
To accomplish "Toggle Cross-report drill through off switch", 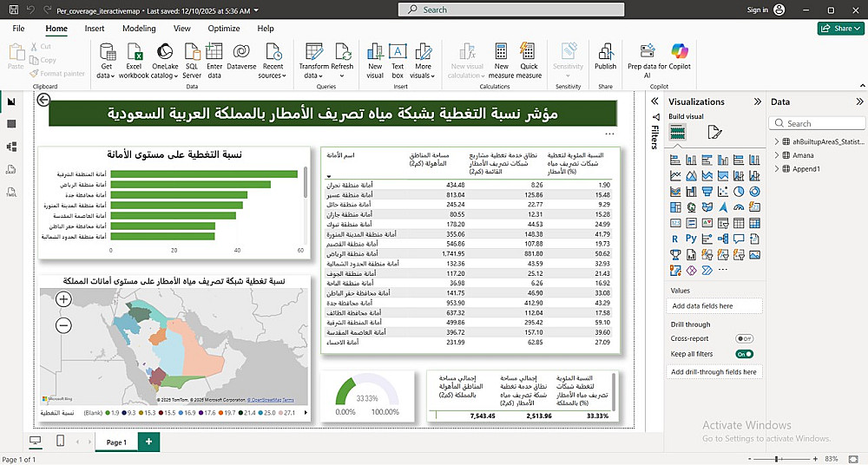I will click(x=744, y=338).
